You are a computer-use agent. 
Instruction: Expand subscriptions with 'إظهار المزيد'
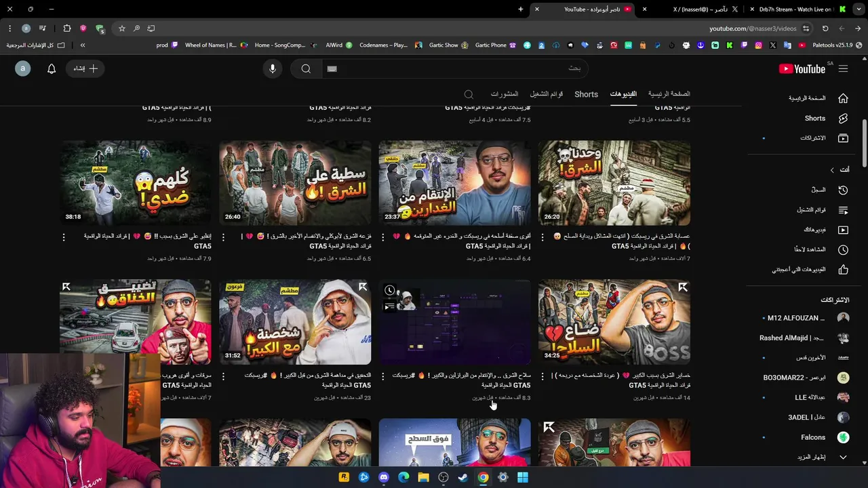(805, 457)
